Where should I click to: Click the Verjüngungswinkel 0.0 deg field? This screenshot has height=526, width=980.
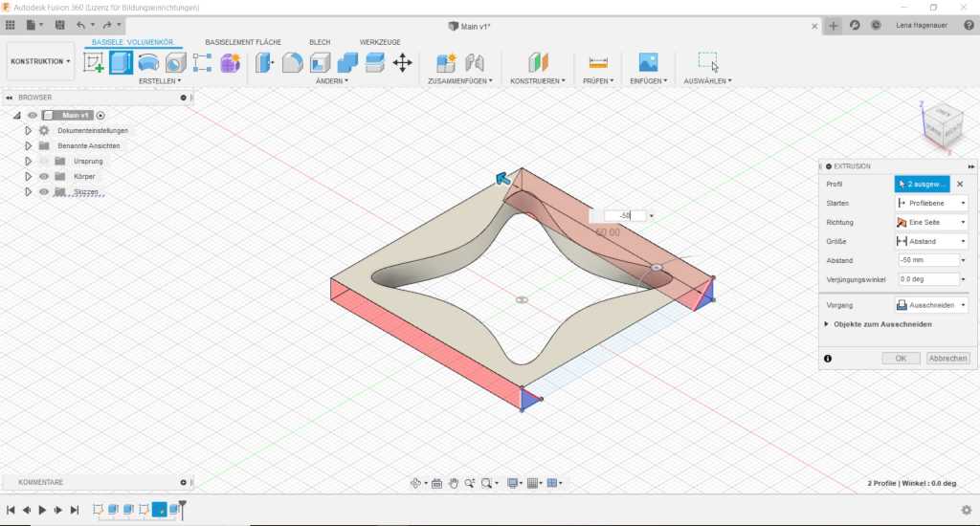[x=928, y=279]
